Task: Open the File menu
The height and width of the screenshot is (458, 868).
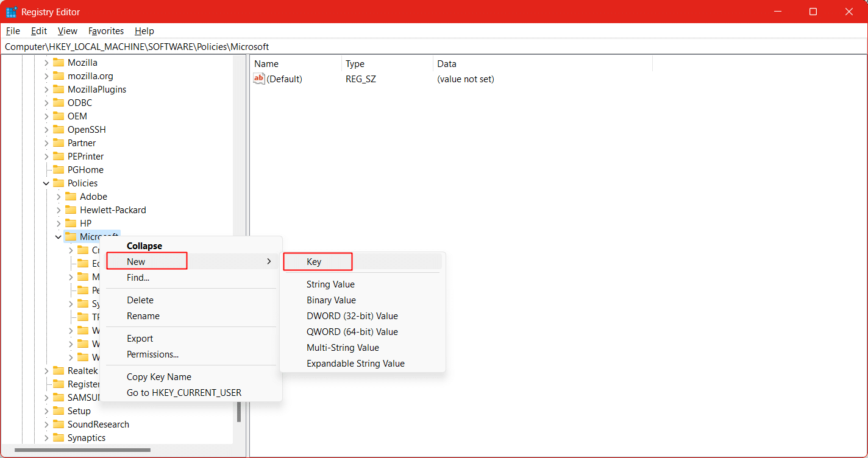Action: 13,30
